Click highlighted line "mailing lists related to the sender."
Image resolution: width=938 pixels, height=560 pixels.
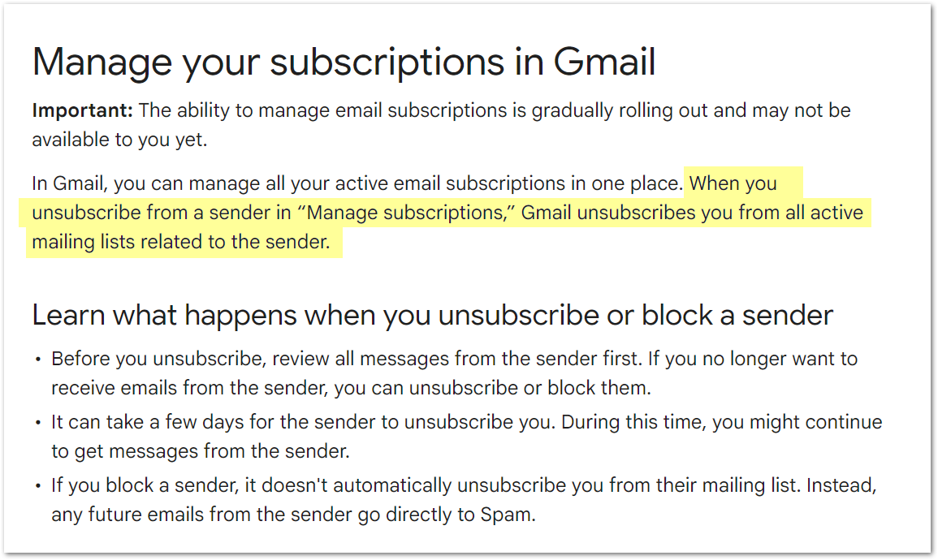pyautogui.click(x=180, y=242)
